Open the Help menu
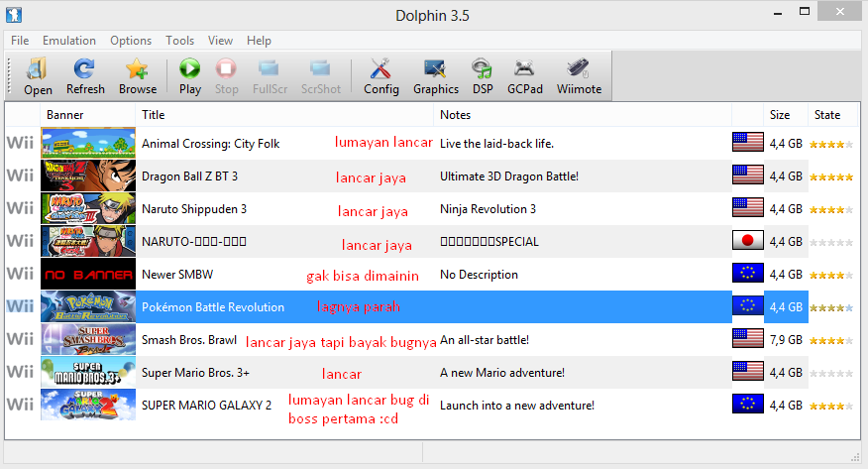The height and width of the screenshot is (469, 868). [x=259, y=41]
